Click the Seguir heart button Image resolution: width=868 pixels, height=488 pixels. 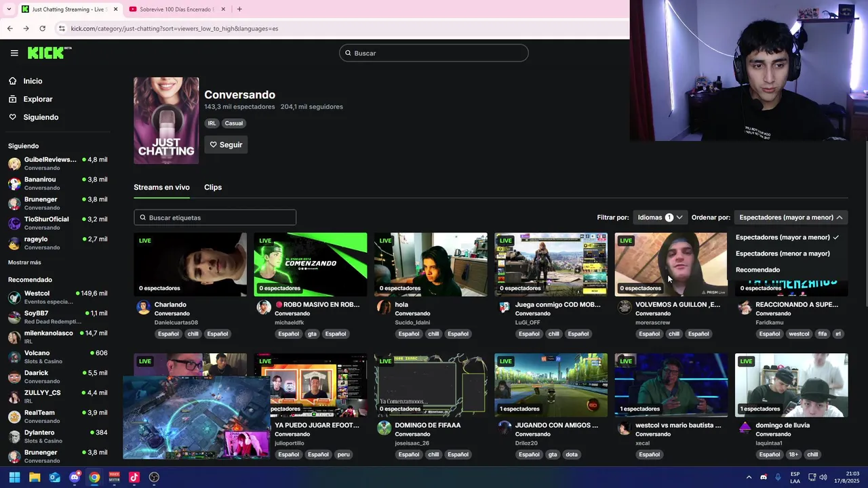pos(226,144)
